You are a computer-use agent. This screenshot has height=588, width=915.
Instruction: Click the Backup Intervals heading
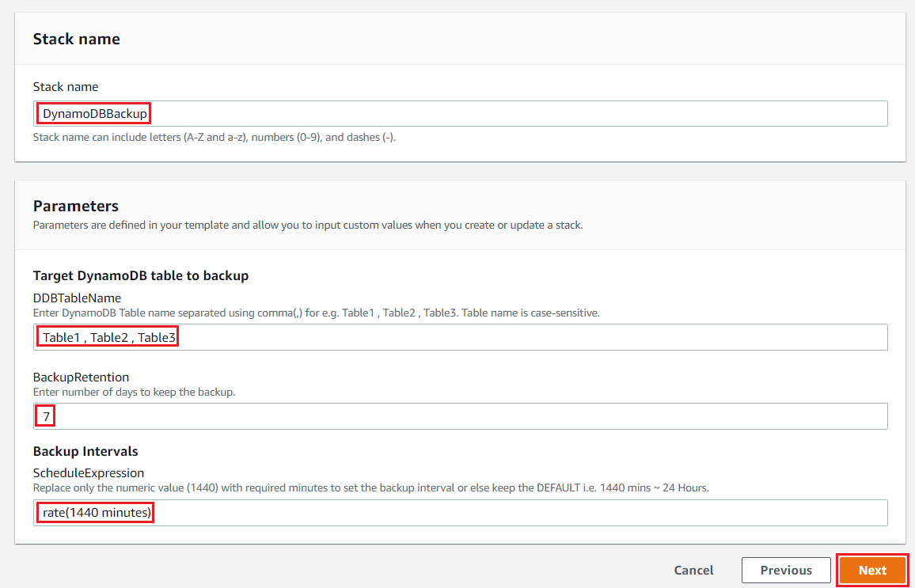(x=85, y=451)
